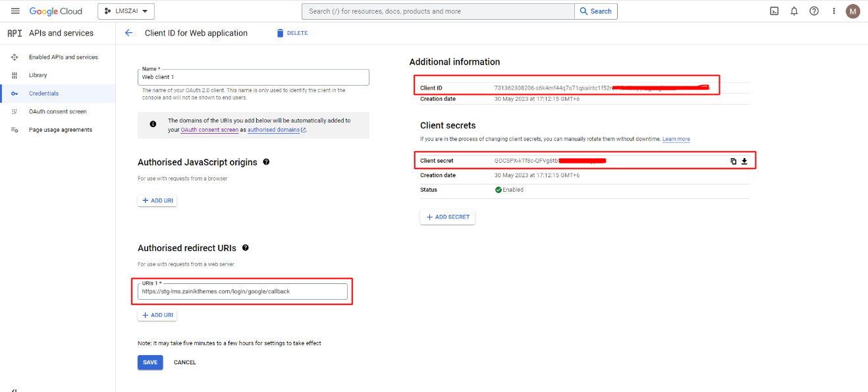
Task: Click the Google Cloud logo
Action: pos(56,11)
